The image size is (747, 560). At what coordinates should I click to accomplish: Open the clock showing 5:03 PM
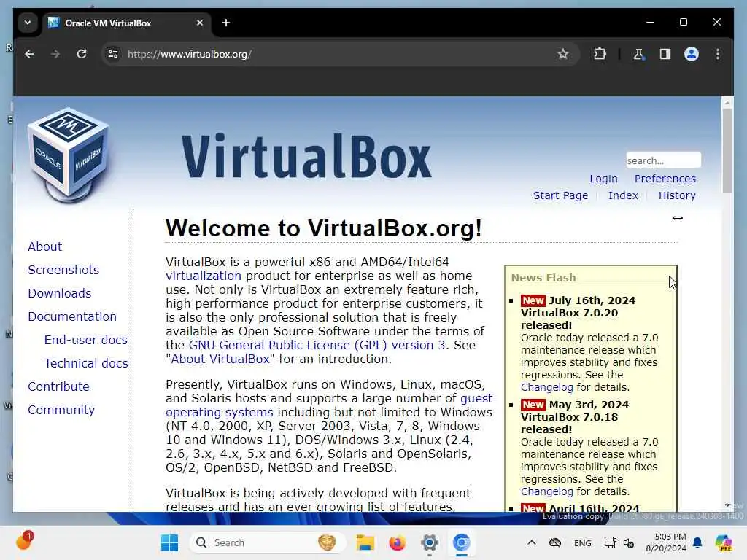pyautogui.click(x=665, y=542)
